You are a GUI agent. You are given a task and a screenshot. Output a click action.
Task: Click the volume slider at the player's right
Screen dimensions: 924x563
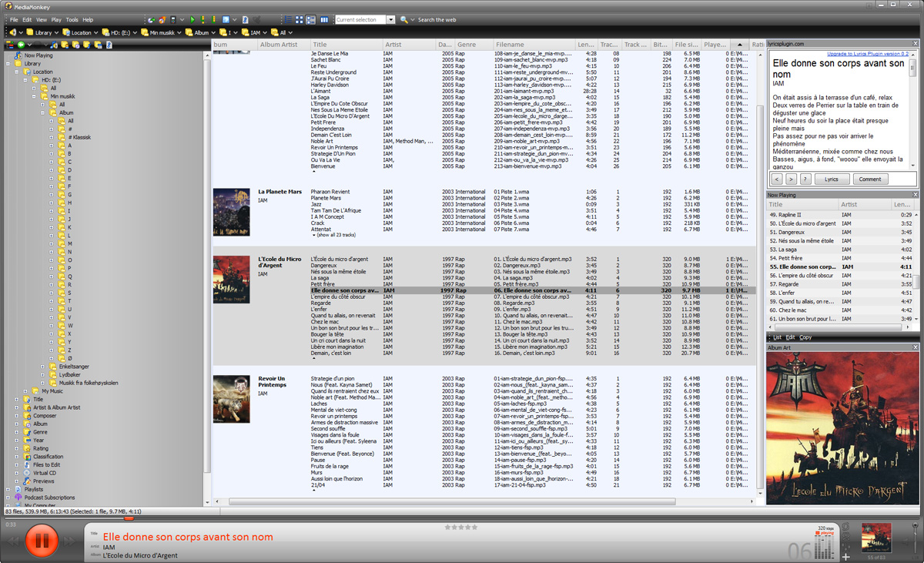tap(916, 539)
